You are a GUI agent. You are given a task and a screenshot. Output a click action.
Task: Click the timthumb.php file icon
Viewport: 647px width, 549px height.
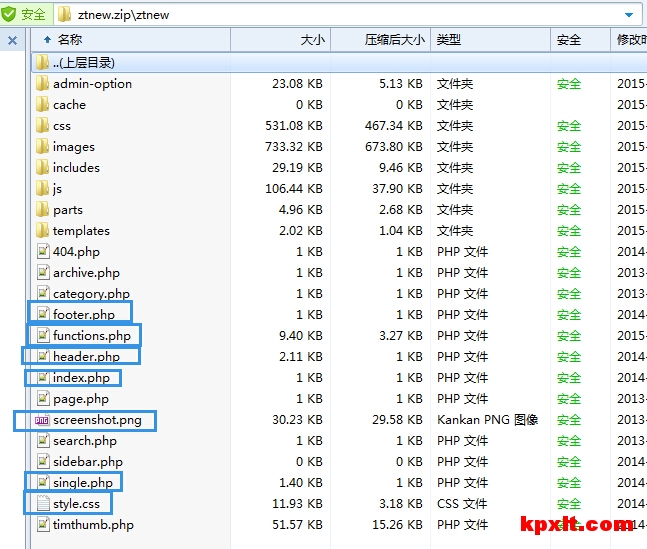point(42,525)
